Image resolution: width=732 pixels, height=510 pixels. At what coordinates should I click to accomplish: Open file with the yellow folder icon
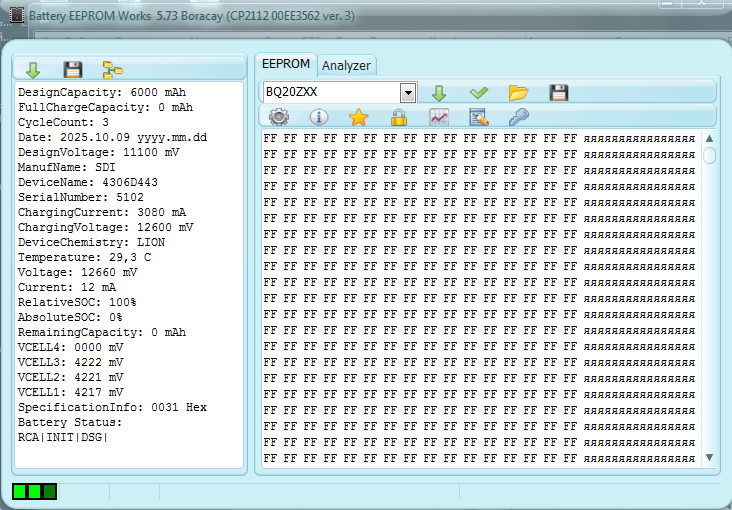click(518, 92)
